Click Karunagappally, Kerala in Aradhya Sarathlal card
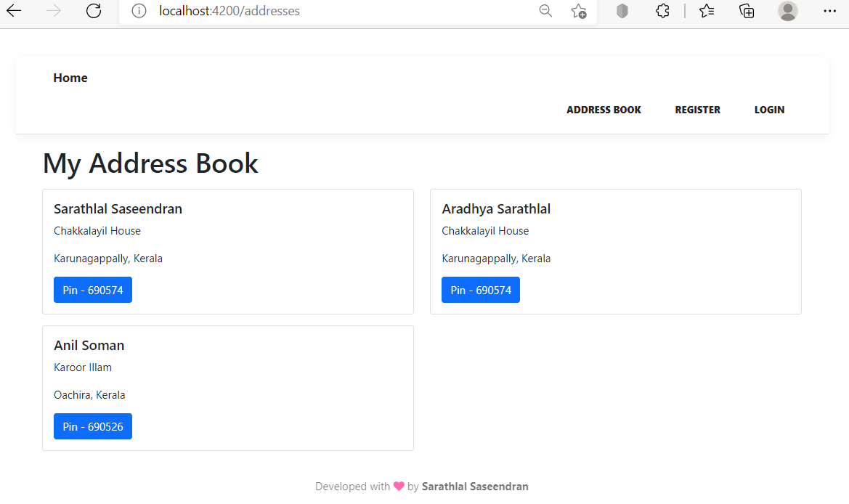The height and width of the screenshot is (504, 849). point(496,259)
